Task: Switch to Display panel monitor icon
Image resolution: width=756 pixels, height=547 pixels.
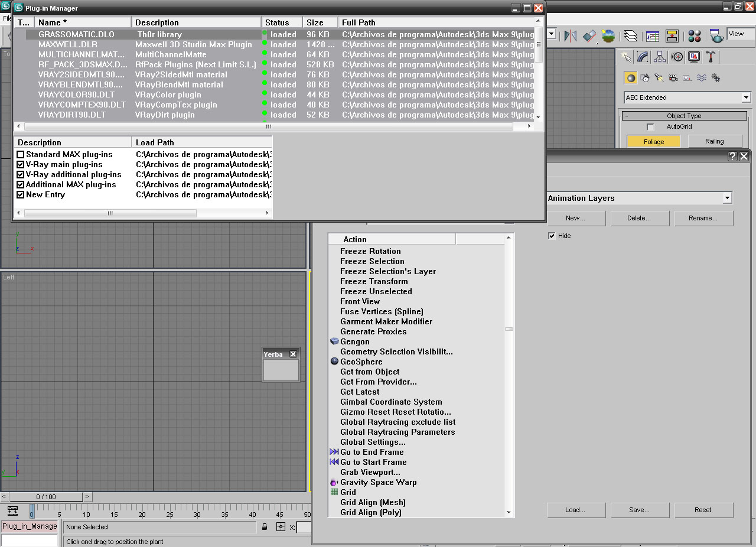Action: coord(695,57)
